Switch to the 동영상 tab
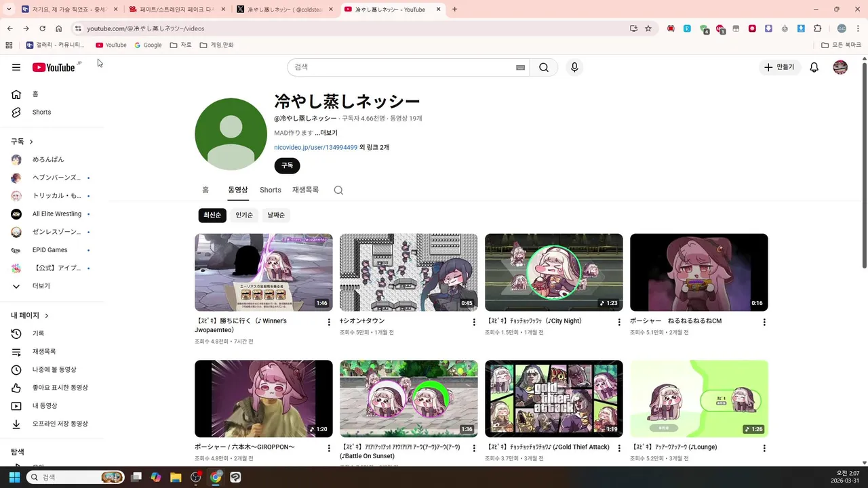 pos(238,190)
